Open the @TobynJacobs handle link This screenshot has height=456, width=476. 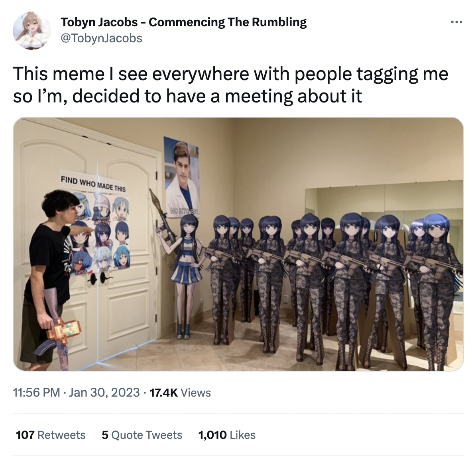102,38
